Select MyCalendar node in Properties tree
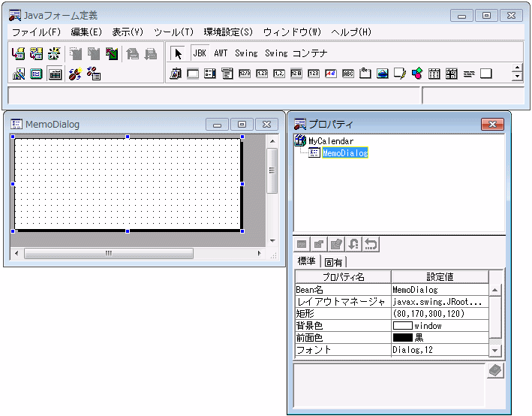The image size is (532, 416). (331, 141)
